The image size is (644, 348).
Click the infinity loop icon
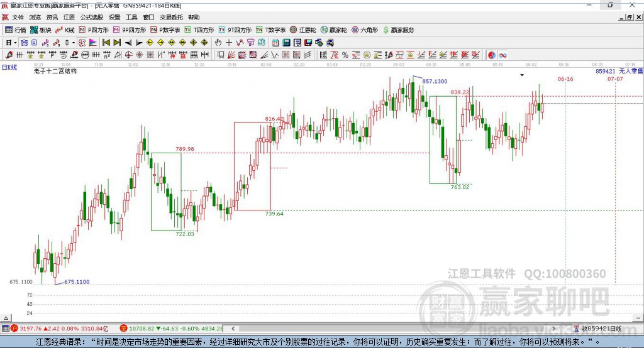[502, 55]
